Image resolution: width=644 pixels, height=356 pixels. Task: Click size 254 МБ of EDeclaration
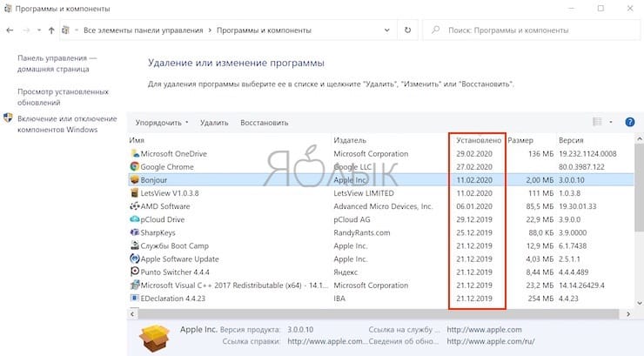point(540,298)
